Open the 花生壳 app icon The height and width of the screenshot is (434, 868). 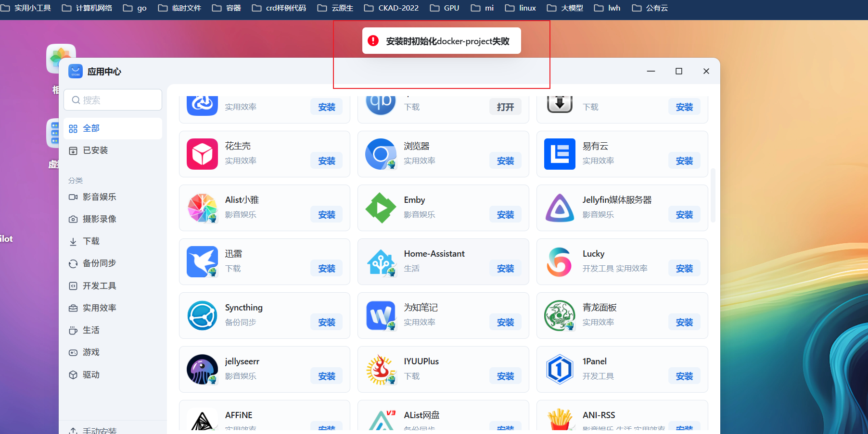(x=202, y=154)
